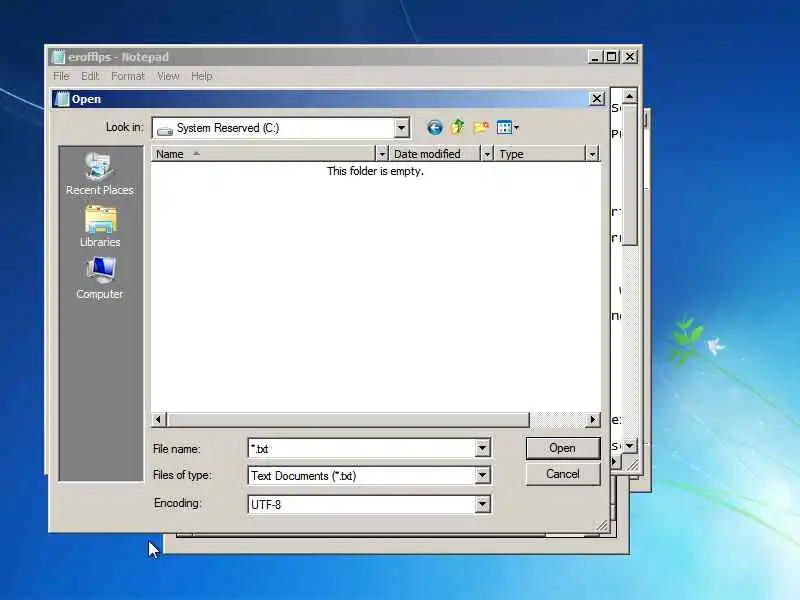Select Libraries in the places bar

coord(100,228)
